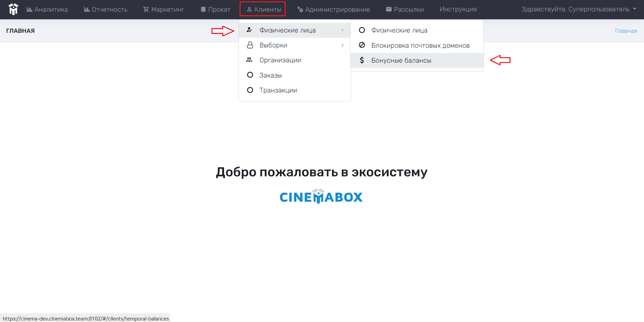644x322 pixels.
Task: Choose Блокировка почтовых доменов submenu entry
Action: 417,45
